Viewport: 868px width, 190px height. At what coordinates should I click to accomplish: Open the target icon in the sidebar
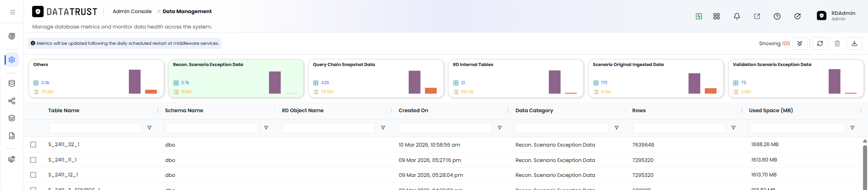(x=12, y=36)
